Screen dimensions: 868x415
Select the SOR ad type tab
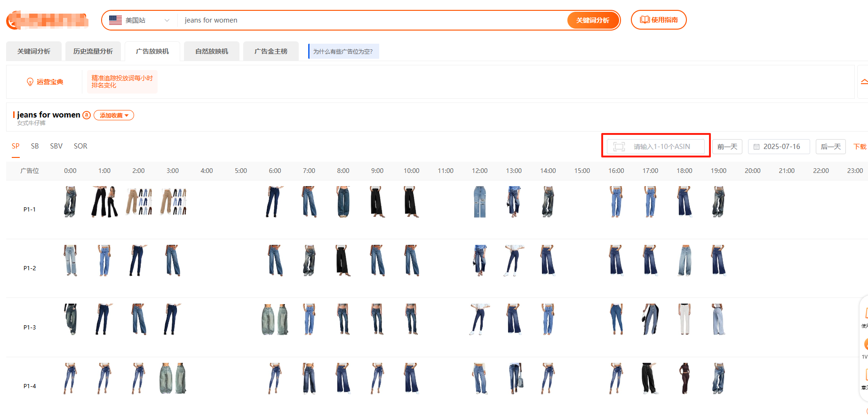(x=80, y=146)
